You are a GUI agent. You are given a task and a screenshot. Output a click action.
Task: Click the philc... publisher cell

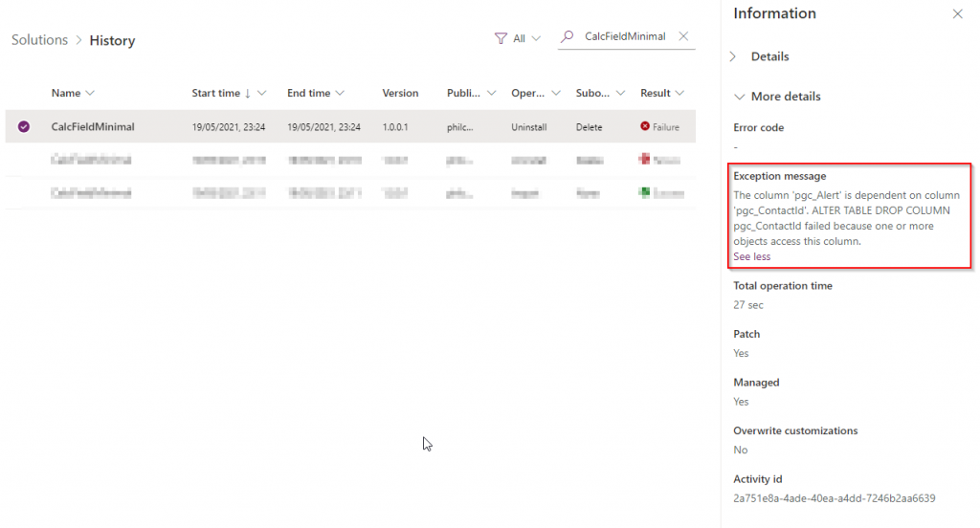tap(460, 127)
